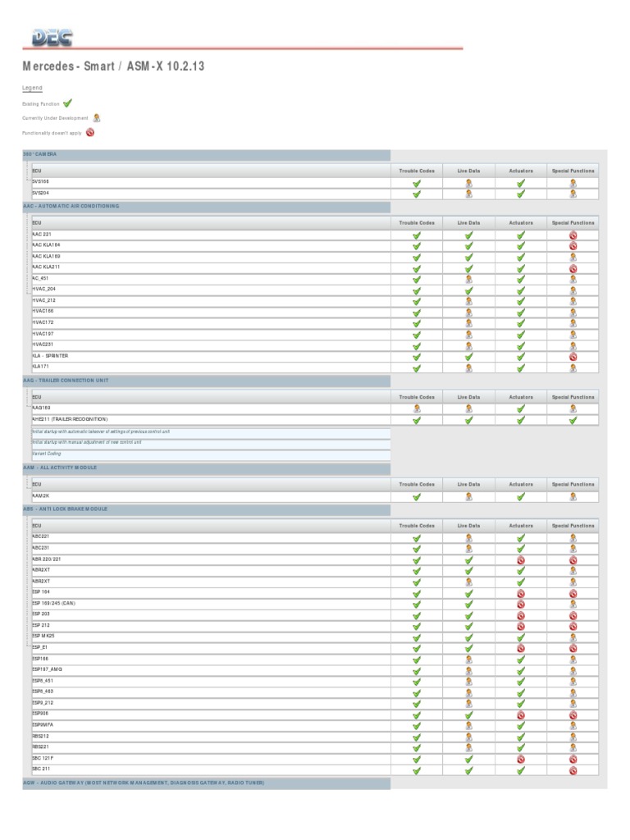Click the Live Data worker icon for AAM2K
Image resolution: width=630 pixels, height=840 pixels.
(468, 496)
